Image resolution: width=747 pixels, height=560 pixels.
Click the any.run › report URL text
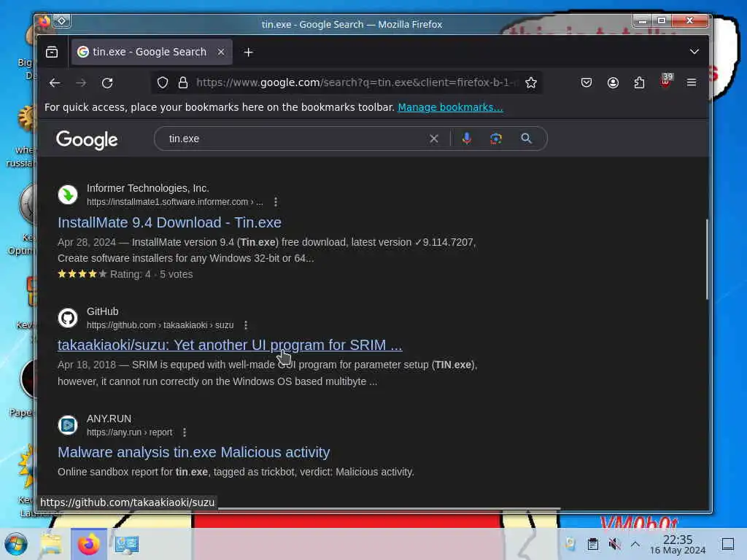click(x=130, y=432)
